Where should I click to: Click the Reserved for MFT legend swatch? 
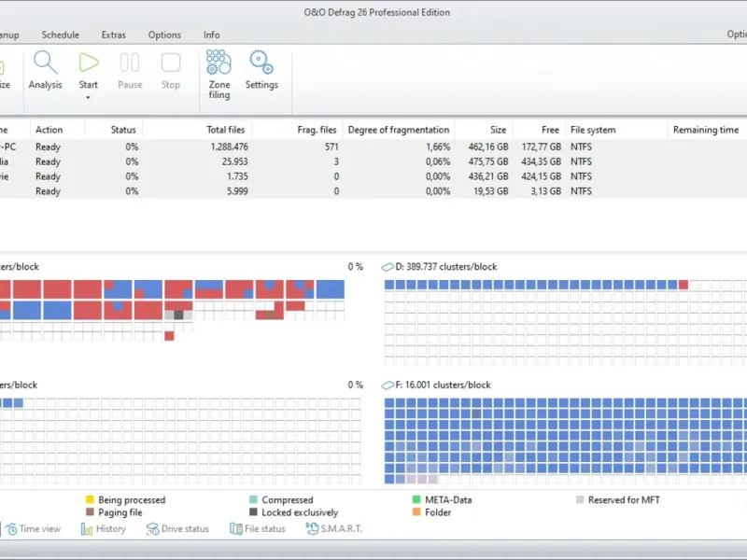point(580,499)
